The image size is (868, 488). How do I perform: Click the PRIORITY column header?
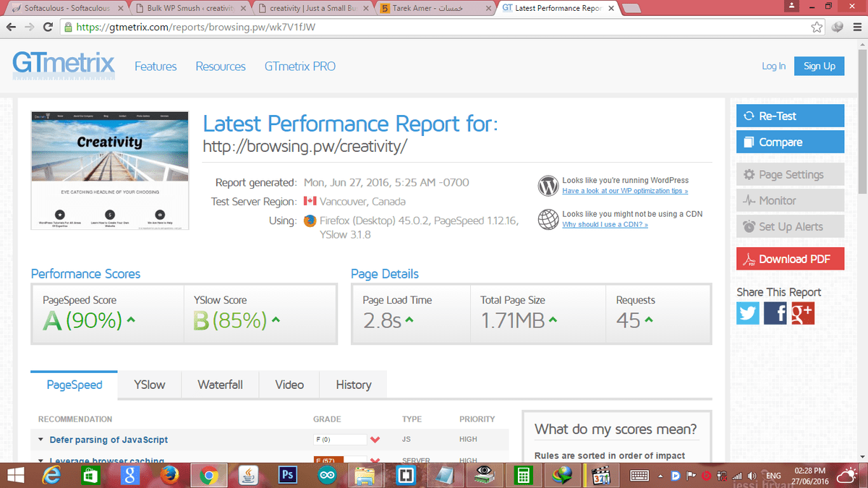point(477,419)
